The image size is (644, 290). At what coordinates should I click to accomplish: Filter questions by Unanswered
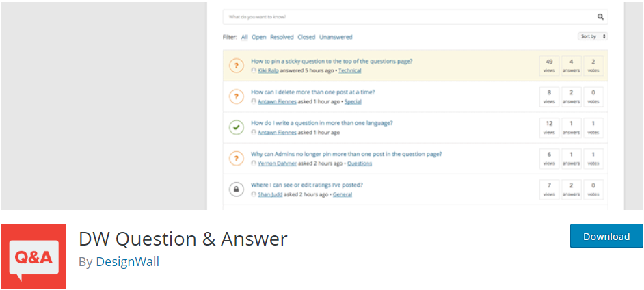336,37
